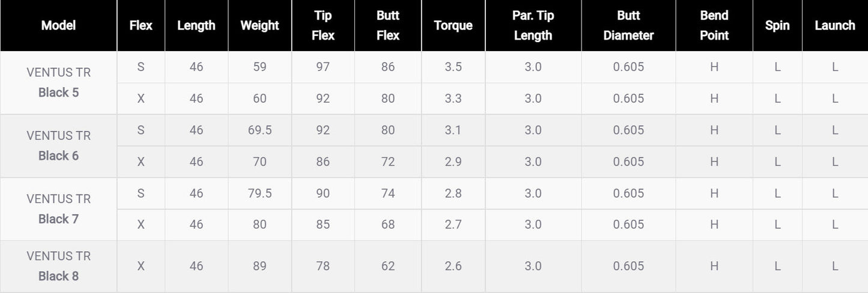Select the Butt Diameter column header
This screenshot has width=868, height=293.
point(628,26)
